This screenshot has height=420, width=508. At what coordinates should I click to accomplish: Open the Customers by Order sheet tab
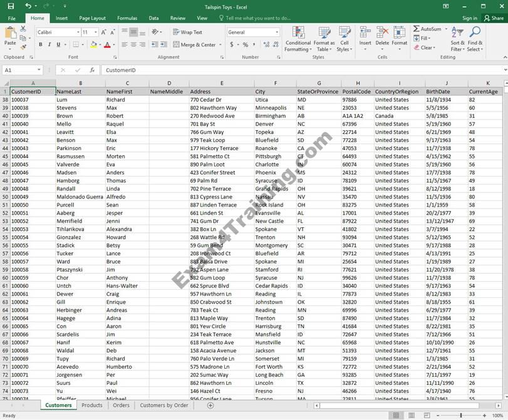[x=163, y=405]
